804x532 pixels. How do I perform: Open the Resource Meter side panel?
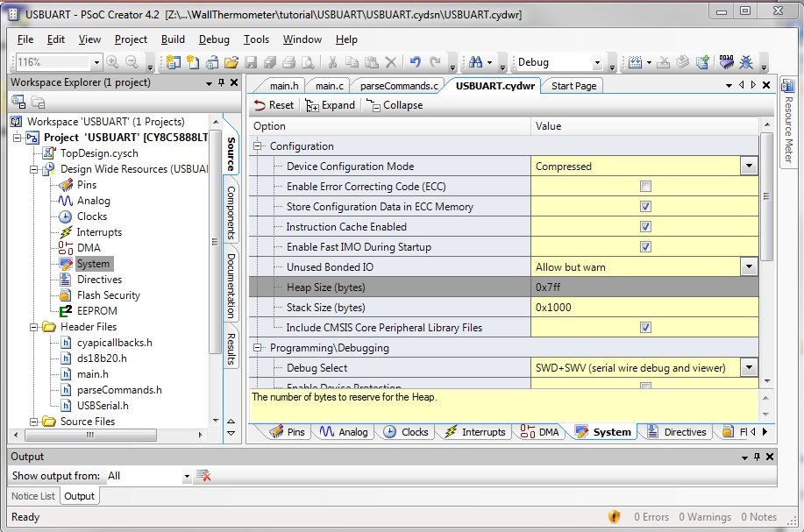788,122
